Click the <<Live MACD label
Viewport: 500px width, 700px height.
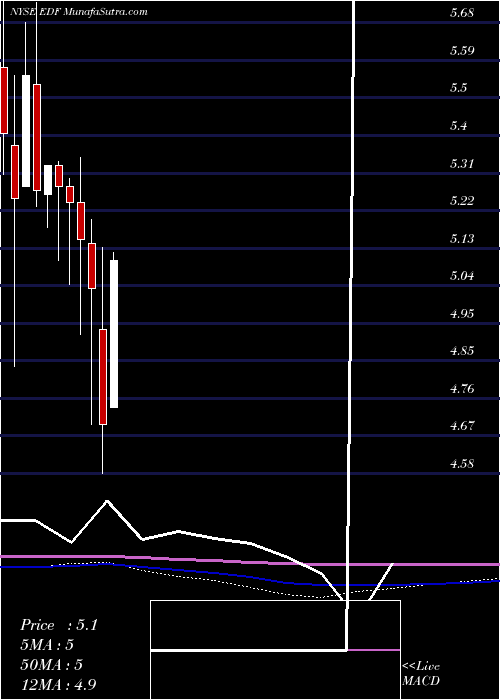coord(421,674)
